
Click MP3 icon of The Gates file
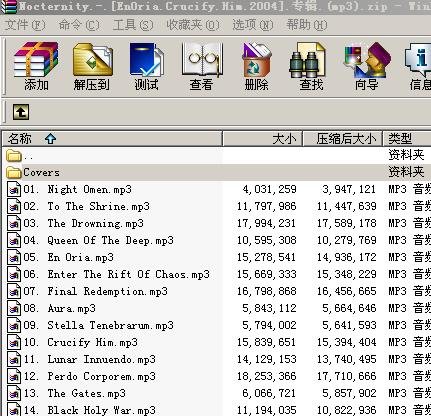click(14, 393)
